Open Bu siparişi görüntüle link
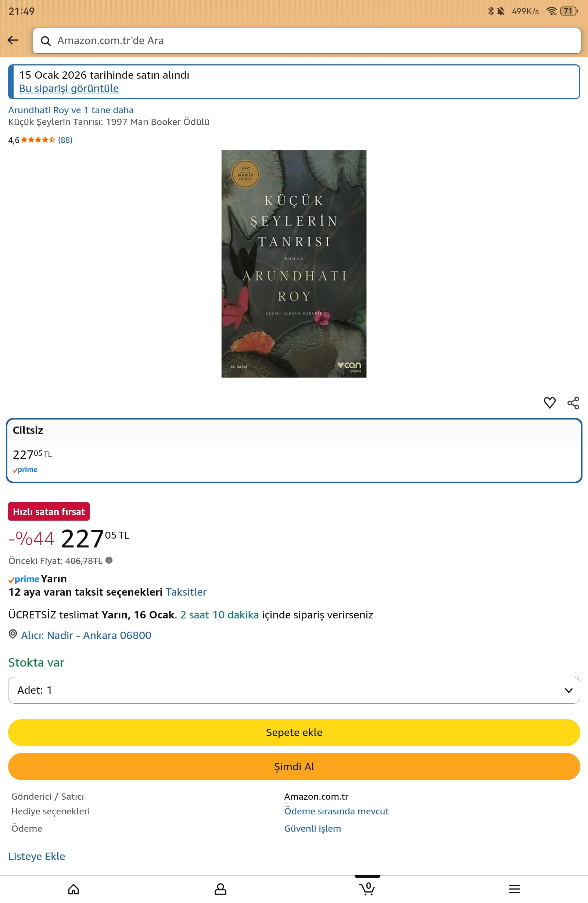The image size is (588, 903). 69,88
